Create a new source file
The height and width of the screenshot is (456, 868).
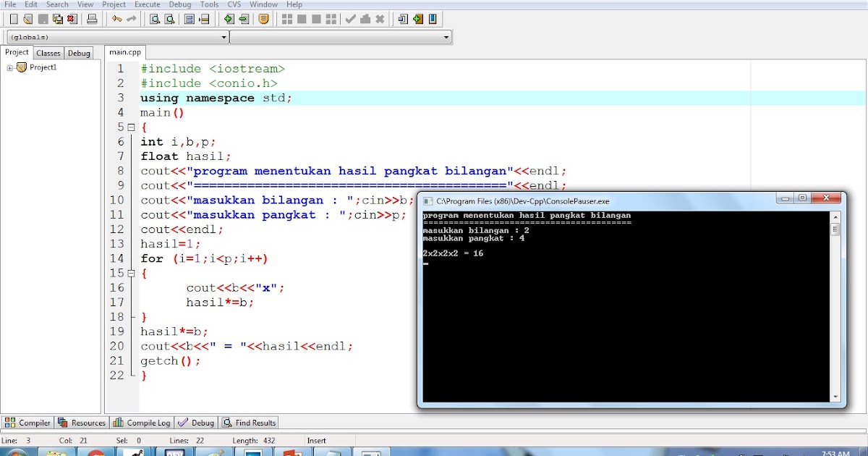click(x=14, y=19)
